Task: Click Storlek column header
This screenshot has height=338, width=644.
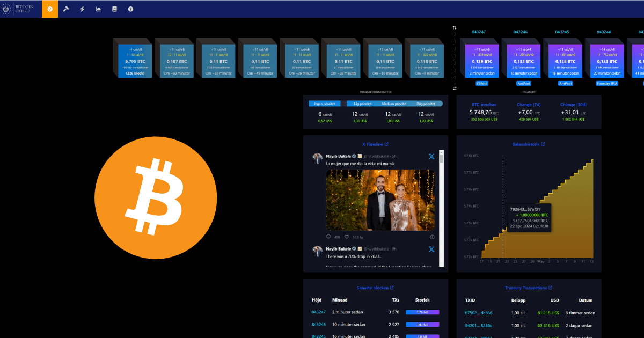Action: point(422,300)
